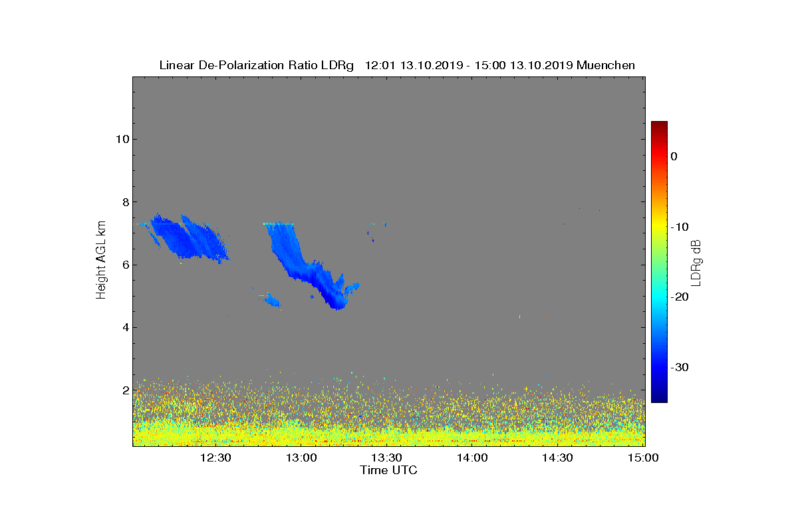Click the 6 km height tick label

pyautogui.click(x=125, y=265)
